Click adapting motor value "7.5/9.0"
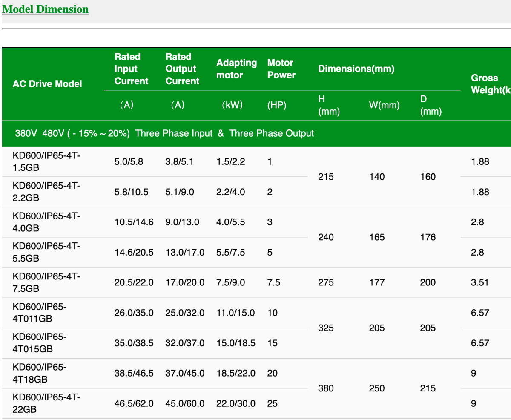 (231, 282)
